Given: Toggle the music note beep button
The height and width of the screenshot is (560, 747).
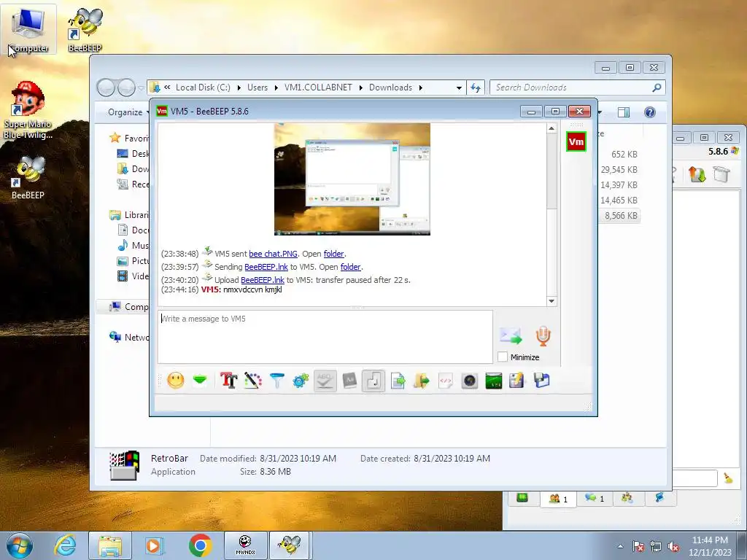Looking at the screenshot, I should point(373,381).
